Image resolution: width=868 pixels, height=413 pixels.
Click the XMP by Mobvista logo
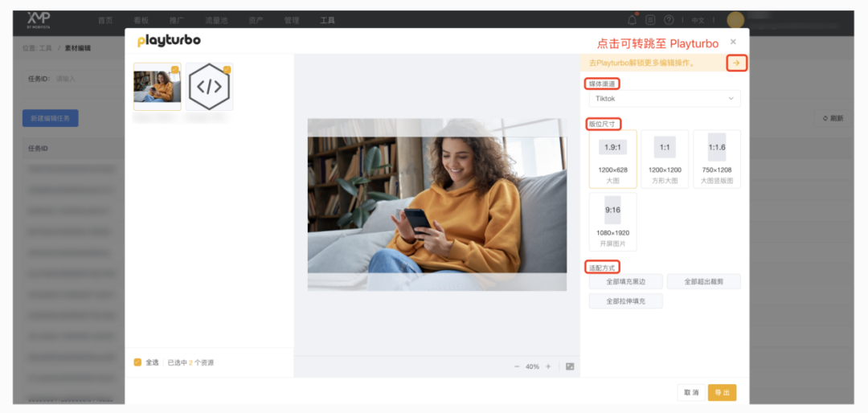[x=39, y=20]
